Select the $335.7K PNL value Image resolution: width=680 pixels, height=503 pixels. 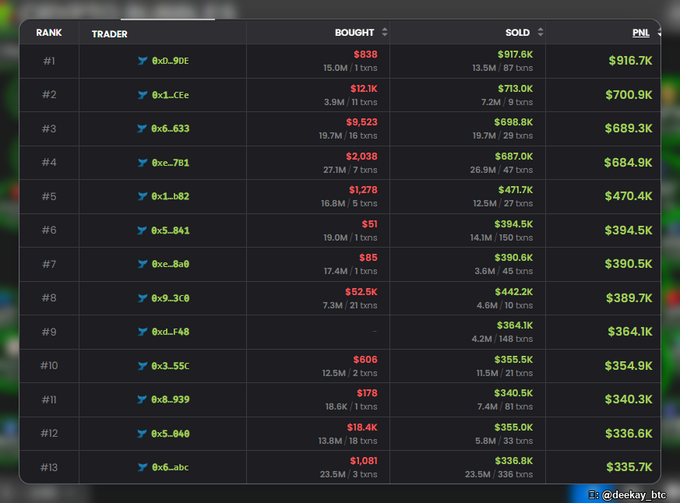pos(629,467)
